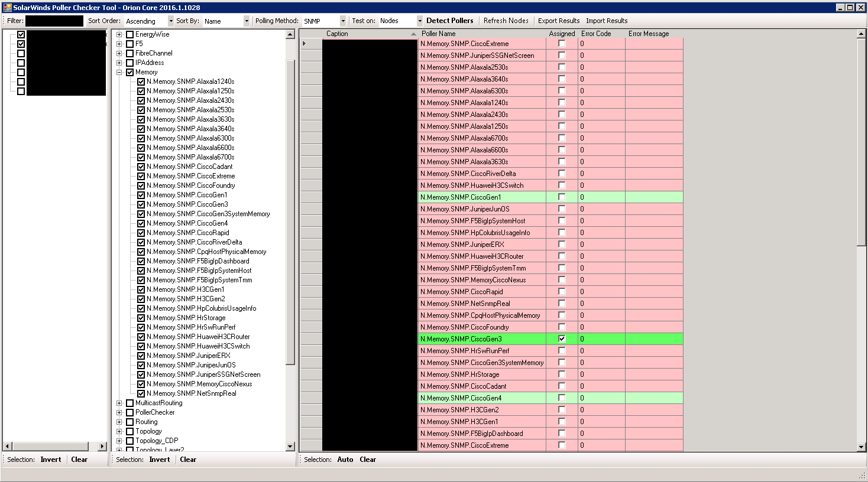Select N.Memory.SNMP.CiscoRapid tree item
Image resolution: width=868 pixels, height=482 pixels.
[x=188, y=233]
